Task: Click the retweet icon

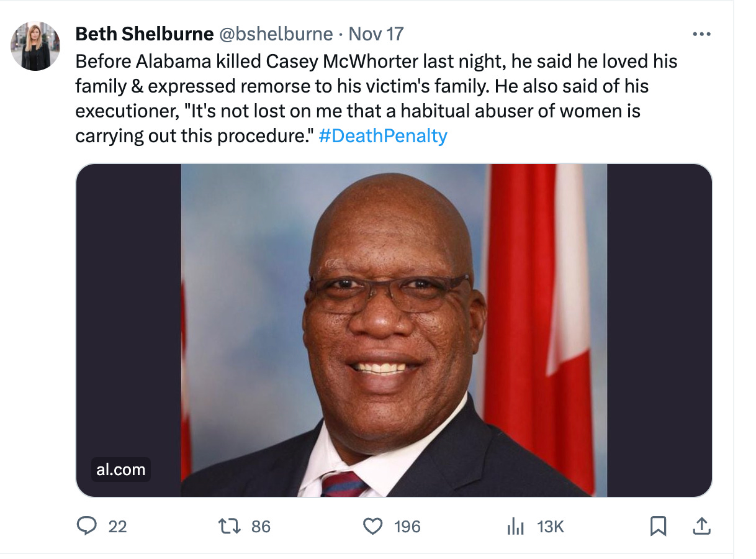Action: click(x=228, y=526)
